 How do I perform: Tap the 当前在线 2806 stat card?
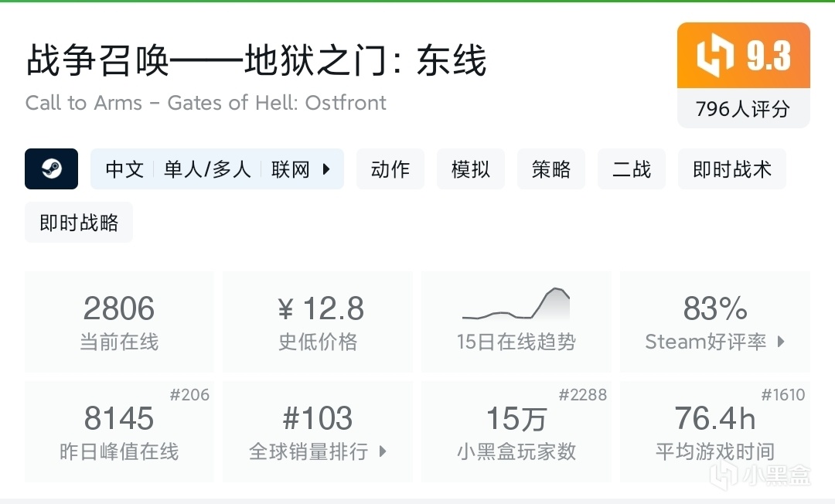(x=119, y=321)
